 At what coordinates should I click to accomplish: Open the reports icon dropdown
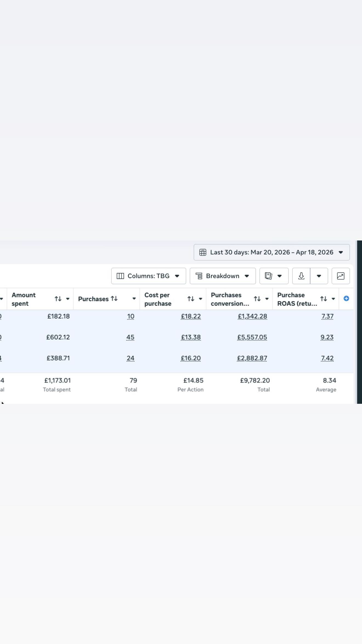click(x=274, y=276)
